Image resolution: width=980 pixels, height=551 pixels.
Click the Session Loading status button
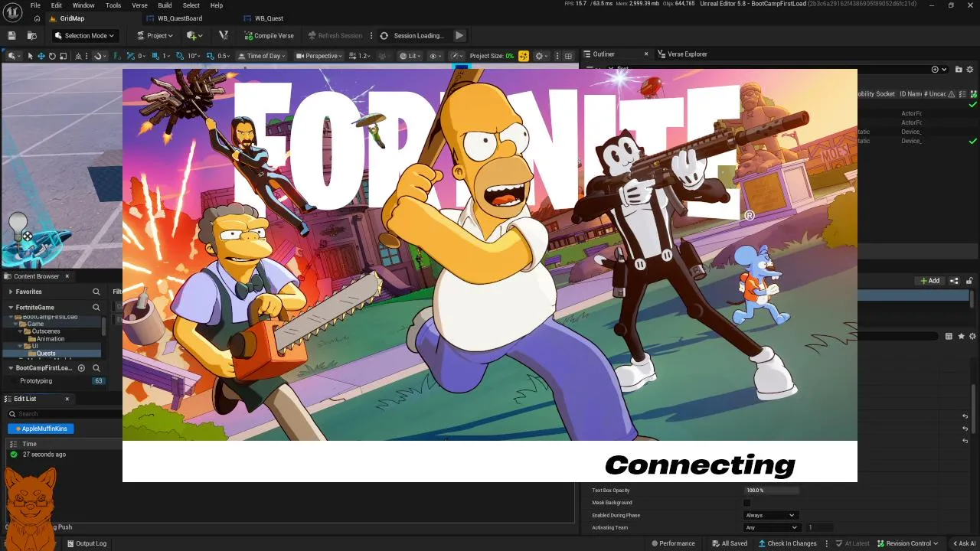tap(413, 35)
